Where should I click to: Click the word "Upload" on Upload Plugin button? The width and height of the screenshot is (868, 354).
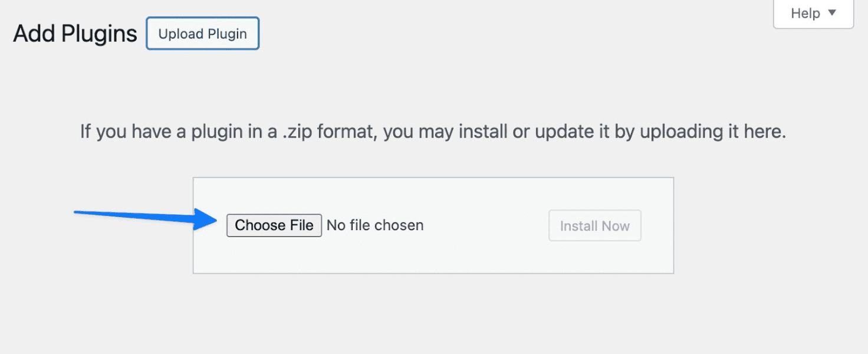point(180,34)
